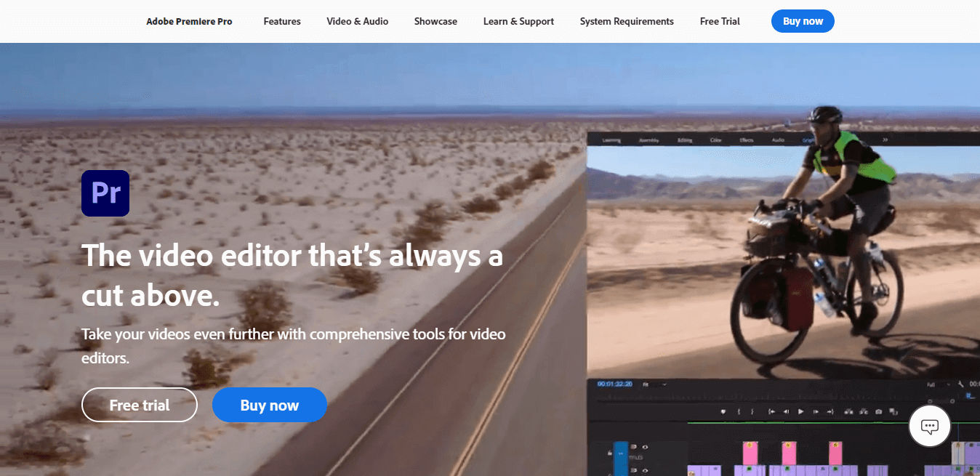980x476 pixels.
Task: Switch to the Effects workspace tab
Action: coord(747,140)
